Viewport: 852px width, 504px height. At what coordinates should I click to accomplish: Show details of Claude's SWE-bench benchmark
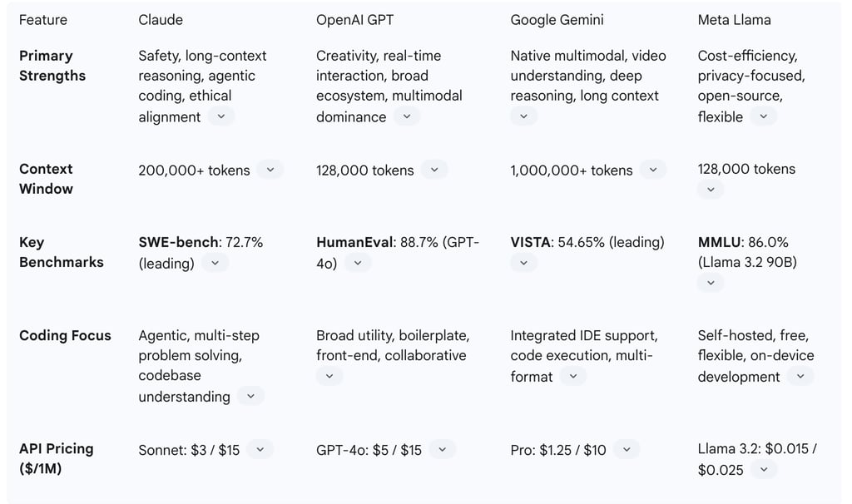215,263
